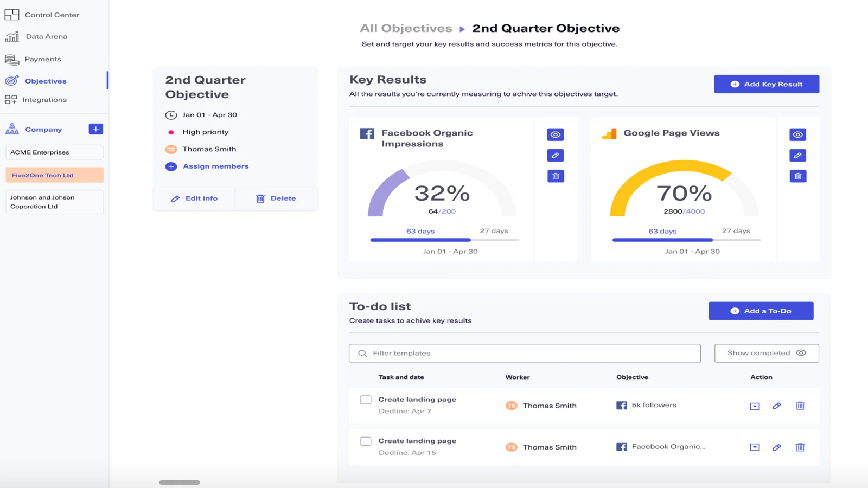Click the search magnifier in Filter templates
This screenshot has height=488, width=868.
pos(363,354)
